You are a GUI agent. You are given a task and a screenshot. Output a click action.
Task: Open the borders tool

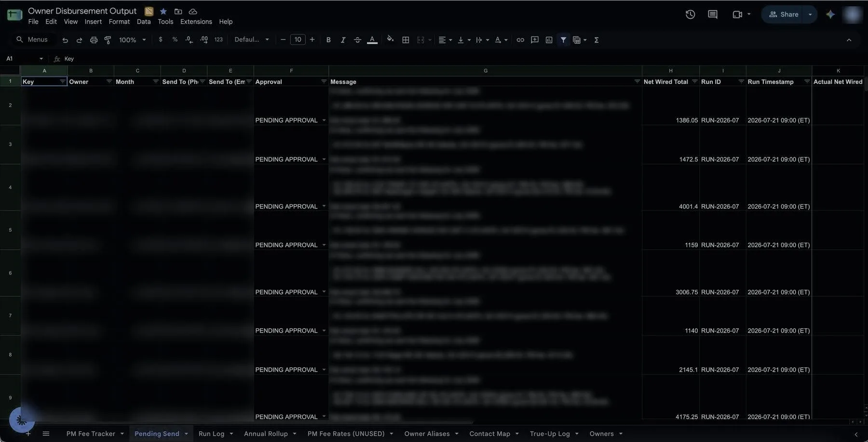406,40
